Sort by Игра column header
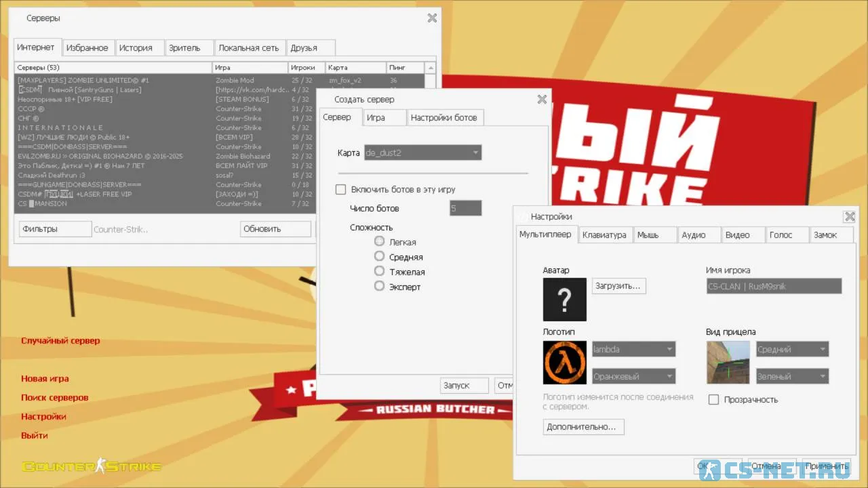This screenshot has height=488, width=868. click(x=250, y=68)
